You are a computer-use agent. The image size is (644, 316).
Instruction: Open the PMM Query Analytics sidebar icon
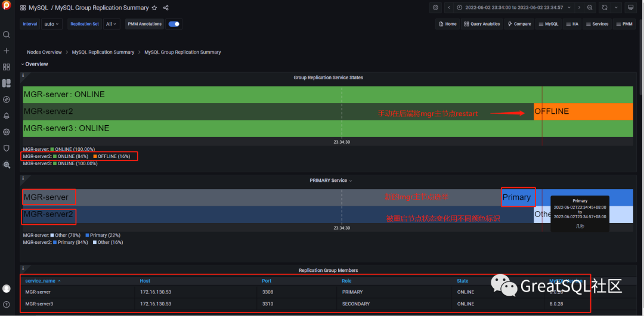pyautogui.click(x=6, y=165)
